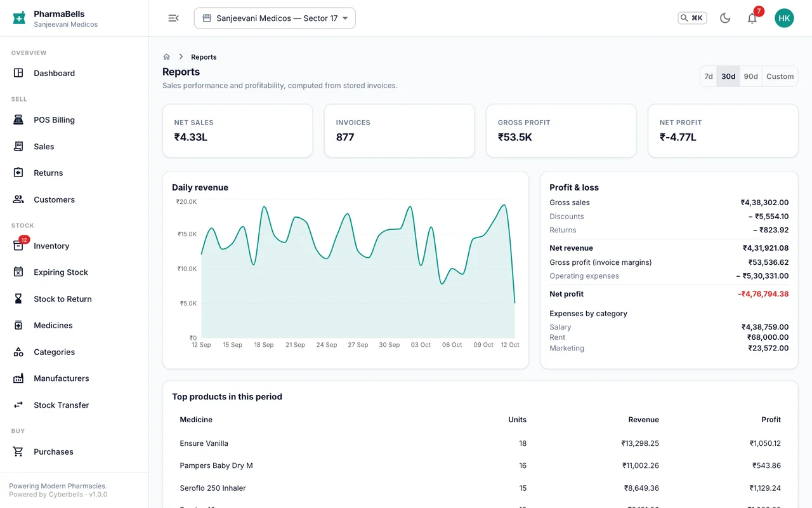Click the Expiring Stock calendar icon

click(18, 272)
